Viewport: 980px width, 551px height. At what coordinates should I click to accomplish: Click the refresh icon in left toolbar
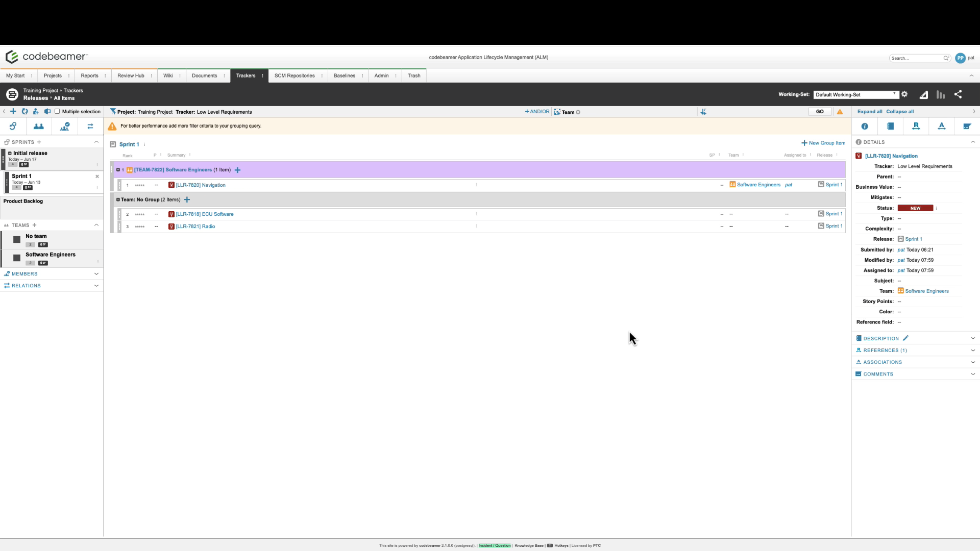(24, 111)
